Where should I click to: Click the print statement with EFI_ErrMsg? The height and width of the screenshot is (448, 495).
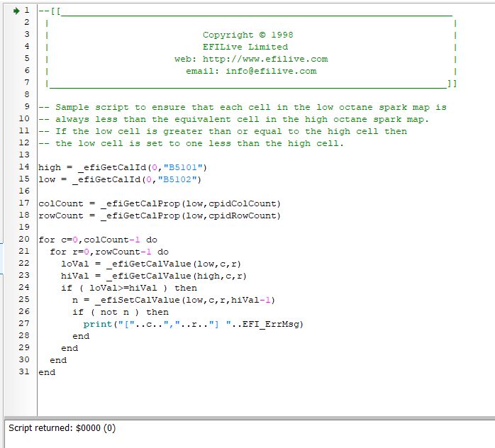coord(193,324)
